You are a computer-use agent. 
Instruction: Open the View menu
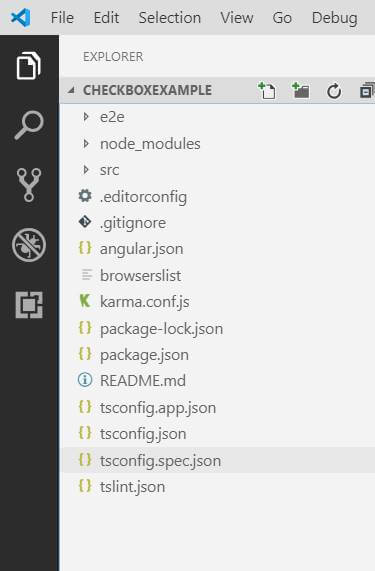(237, 17)
